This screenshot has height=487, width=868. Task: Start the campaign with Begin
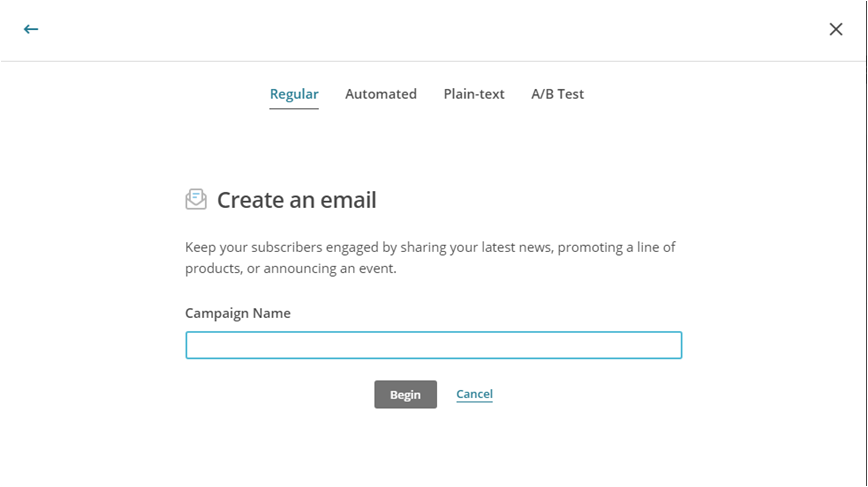click(405, 394)
